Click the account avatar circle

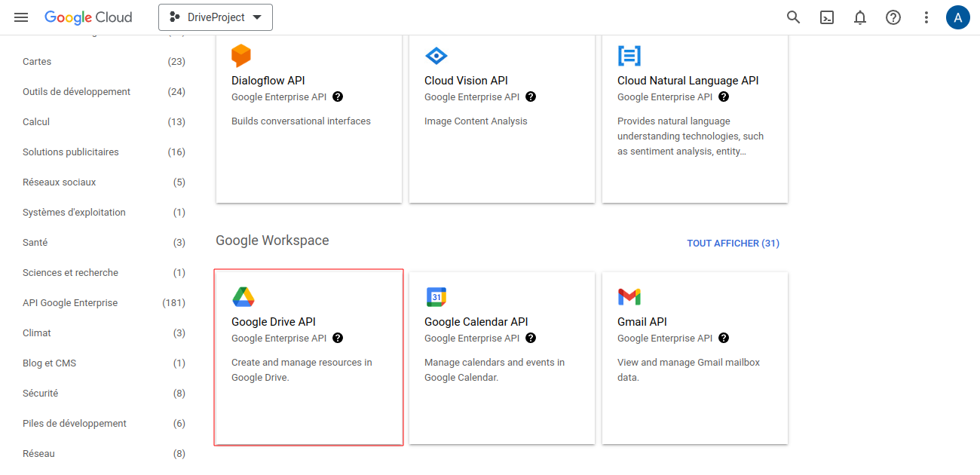(958, 17)
